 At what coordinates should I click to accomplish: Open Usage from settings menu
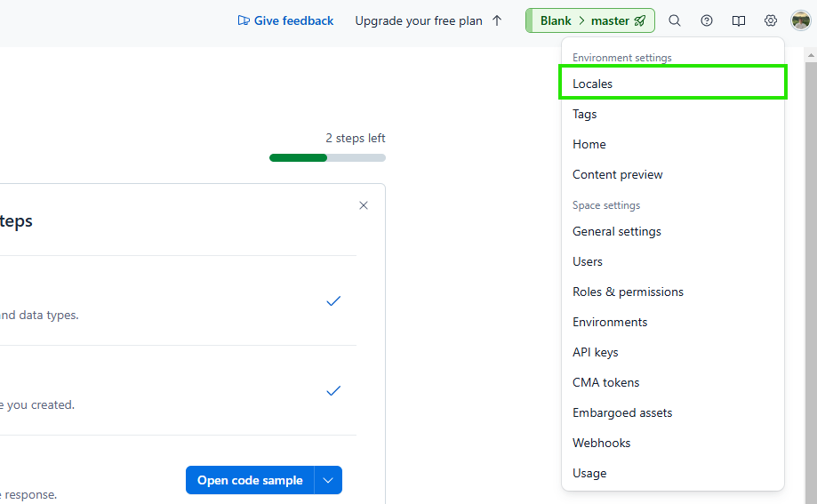tap(673, 473)
